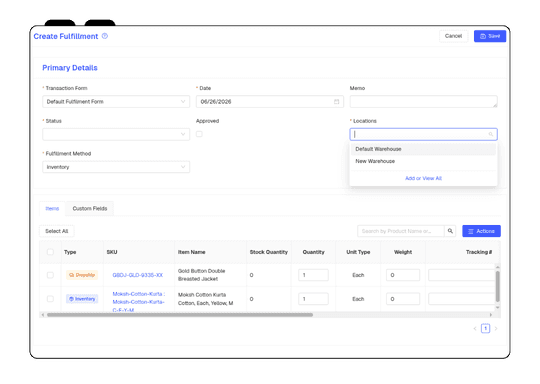Viewport: 540px width, 384px height.
Task: Choose New Warehouse from Locations list
Action: tap(423, 161)
